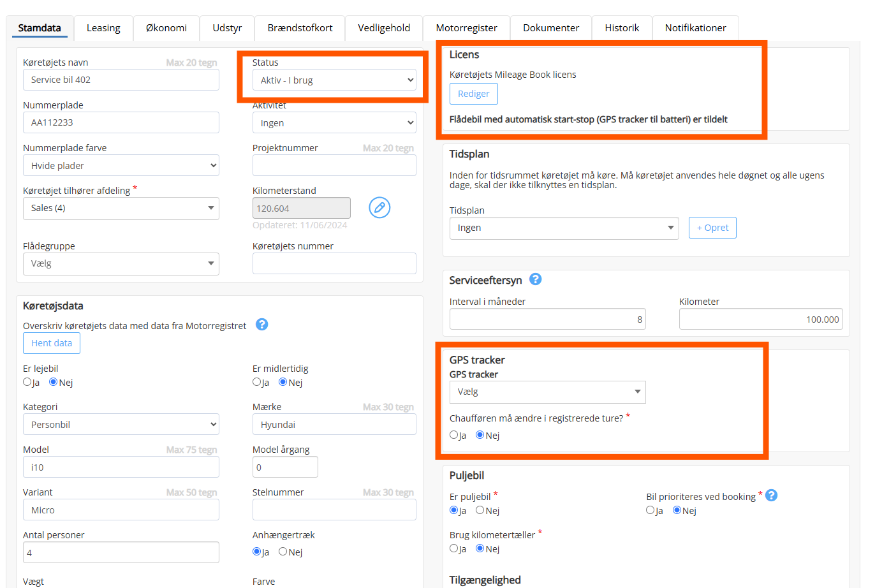Select Nej for Er puljebil
This screenshot has height=588, width=875.
[480, 510]
